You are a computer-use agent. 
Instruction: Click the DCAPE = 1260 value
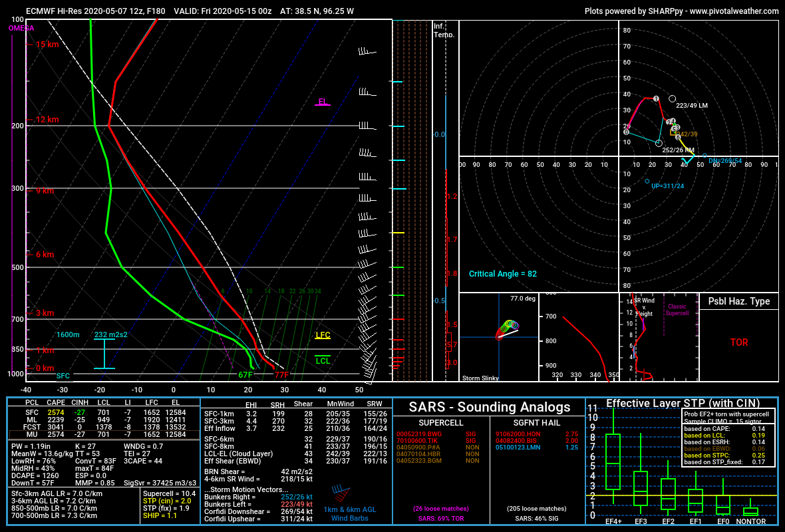[x=35, y=476]
